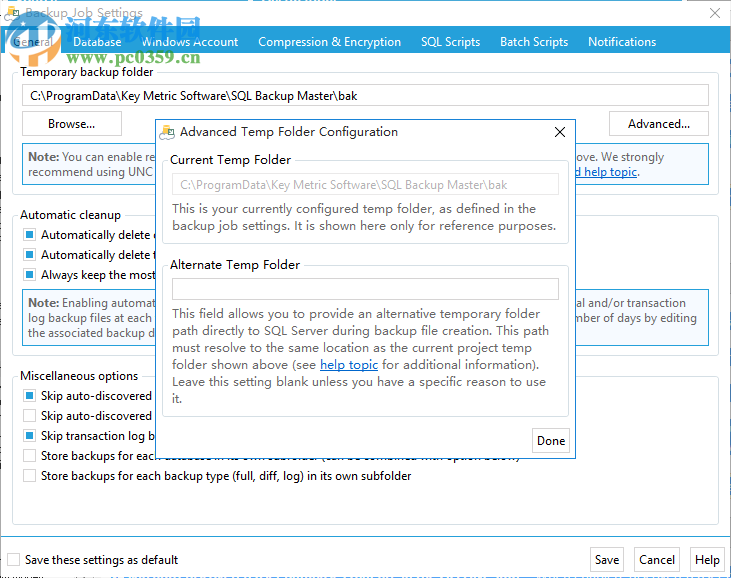Click the Cancel button
This screenshot has height=578, width=731.
(x=656, y=559)
